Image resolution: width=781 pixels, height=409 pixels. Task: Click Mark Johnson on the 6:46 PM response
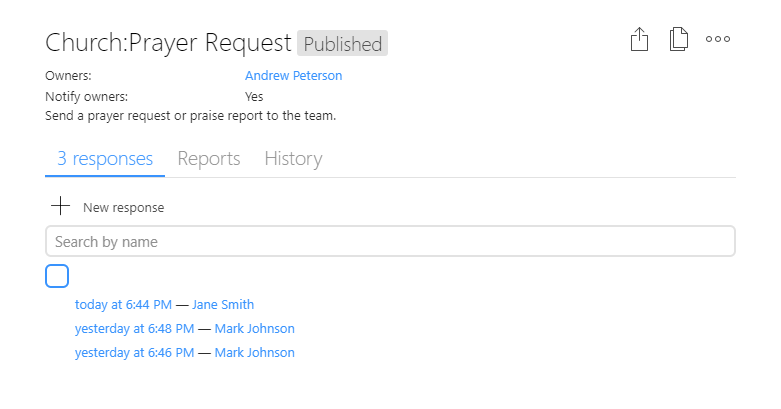pyautogui.click(x=255, y=353)
